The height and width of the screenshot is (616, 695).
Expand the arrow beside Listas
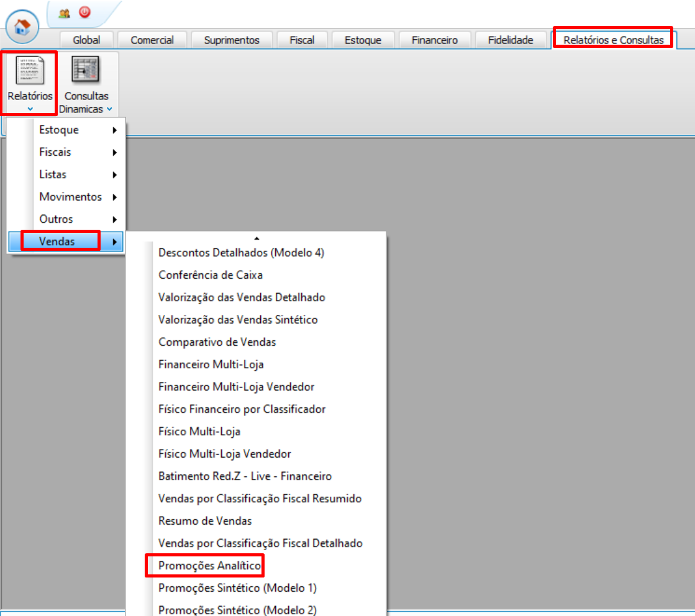pos(115,174)
